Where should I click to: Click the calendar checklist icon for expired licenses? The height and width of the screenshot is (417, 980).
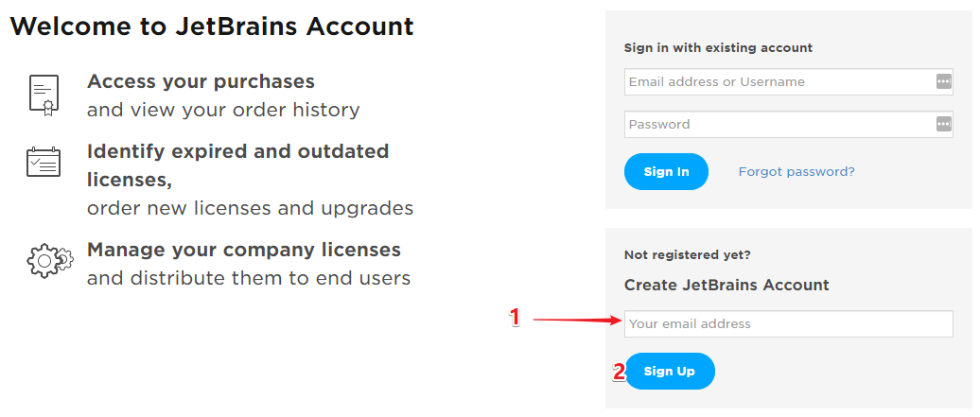[x=44, y=162]
